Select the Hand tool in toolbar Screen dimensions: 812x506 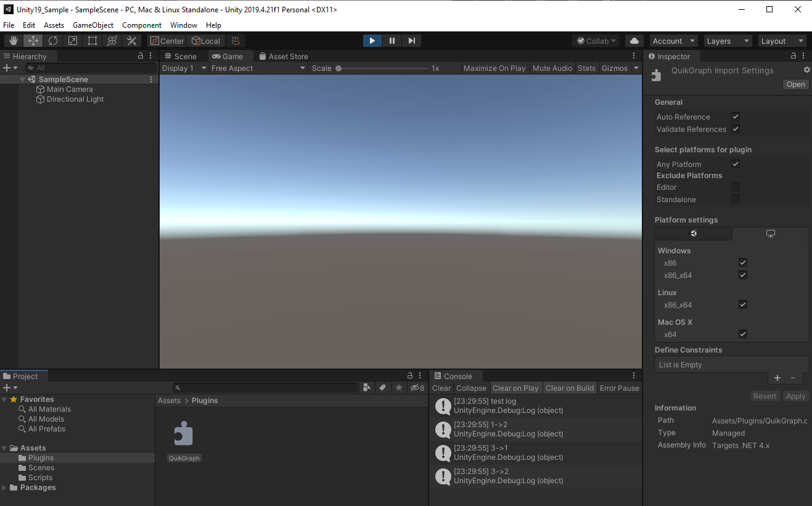pyautogui.click(x=14, y=41)
